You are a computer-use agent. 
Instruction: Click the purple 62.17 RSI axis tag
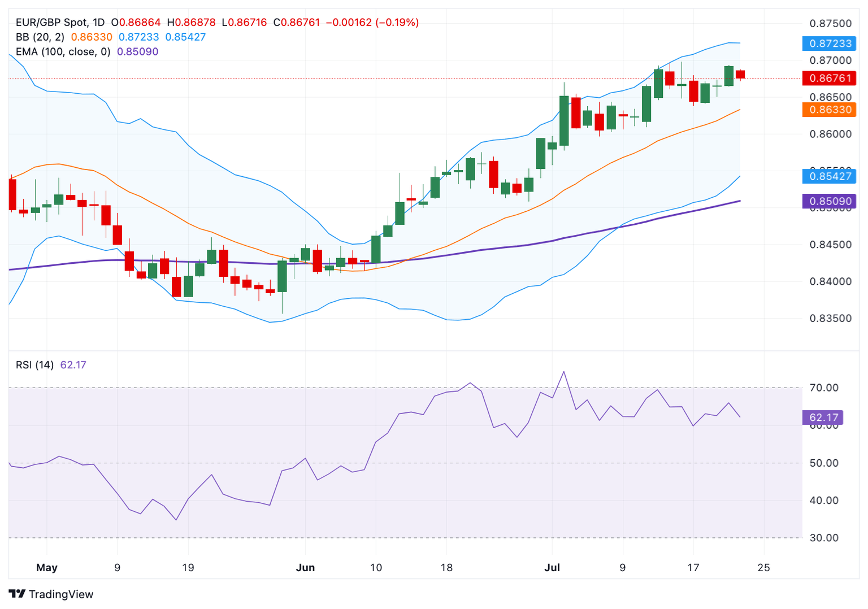[x=823, y=417]
